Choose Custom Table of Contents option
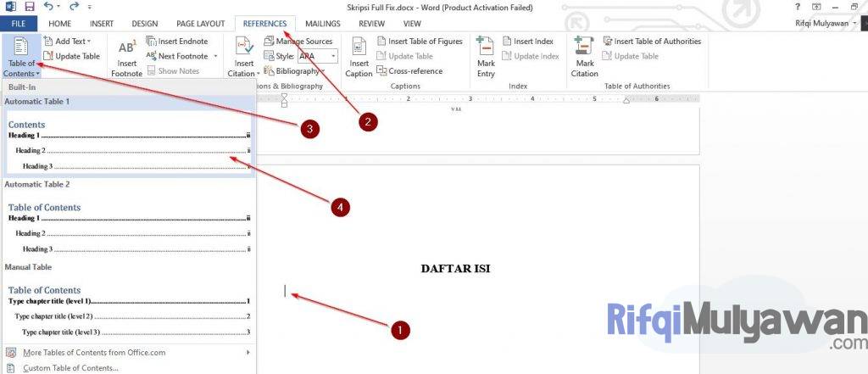This screenshot has width=868, height=374. tap(70, 368)
